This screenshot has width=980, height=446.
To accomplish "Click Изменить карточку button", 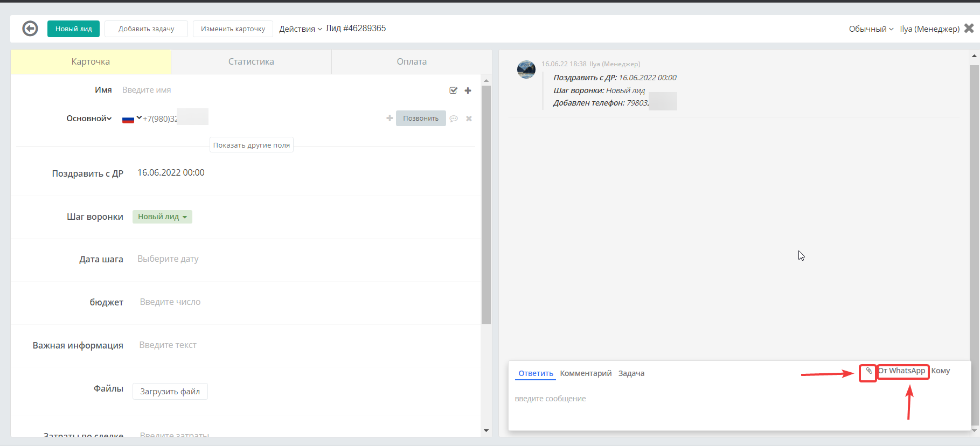I will [233, 29].
